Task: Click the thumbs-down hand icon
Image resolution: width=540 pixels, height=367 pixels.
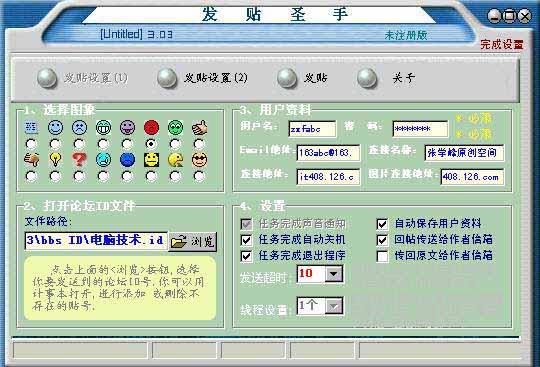Action: pyautogui.click(x=31, y=159)
